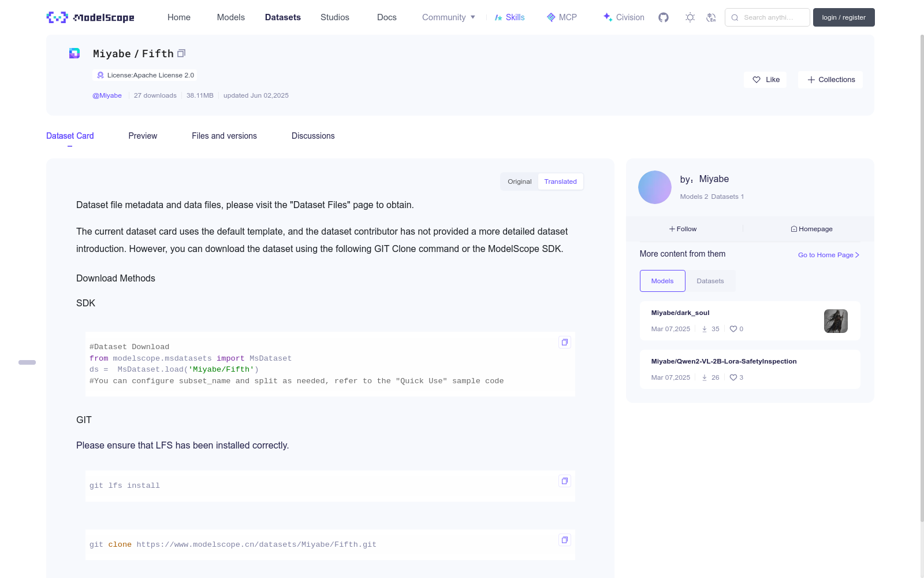Screen dimensions: 924x578
Task: Click Go to Home Page link
Action: pos(829,255)
